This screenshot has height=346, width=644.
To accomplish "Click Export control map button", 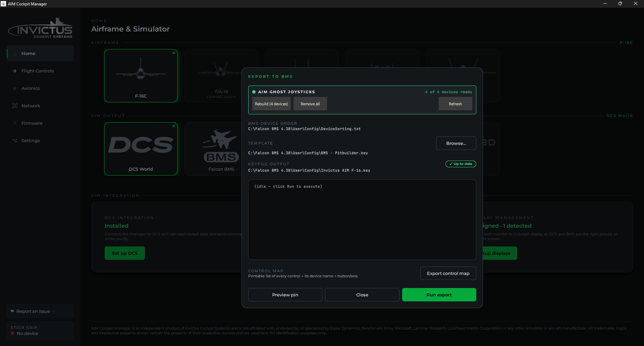I will pyautogui.click(x=448, y=273).
